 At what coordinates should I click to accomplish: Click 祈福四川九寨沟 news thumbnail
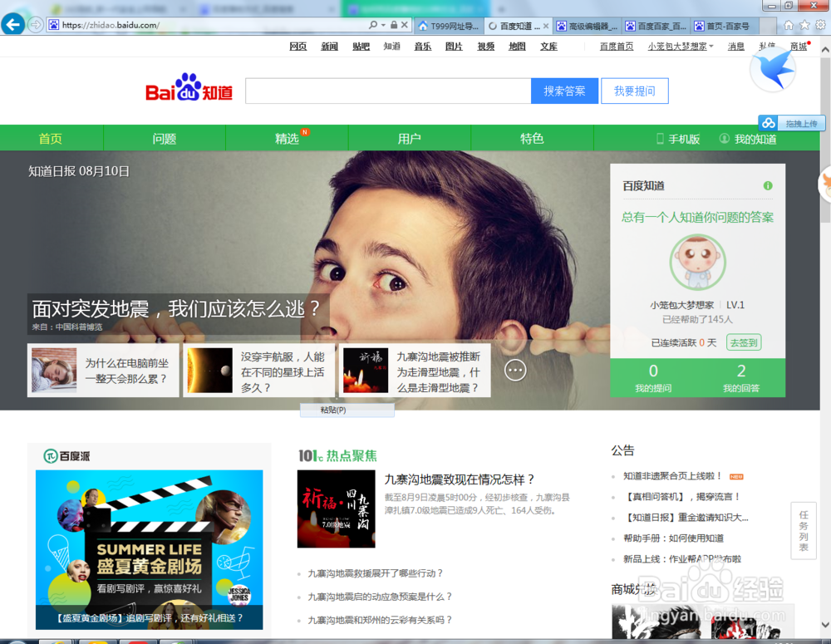tap(336, 509)
